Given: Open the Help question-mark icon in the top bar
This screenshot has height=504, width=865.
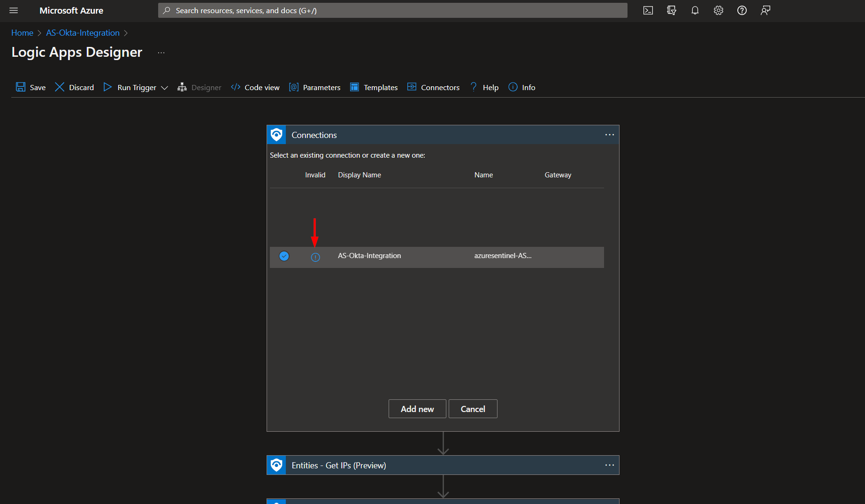Looking at the screenshot, I should (x=742, y=10).
